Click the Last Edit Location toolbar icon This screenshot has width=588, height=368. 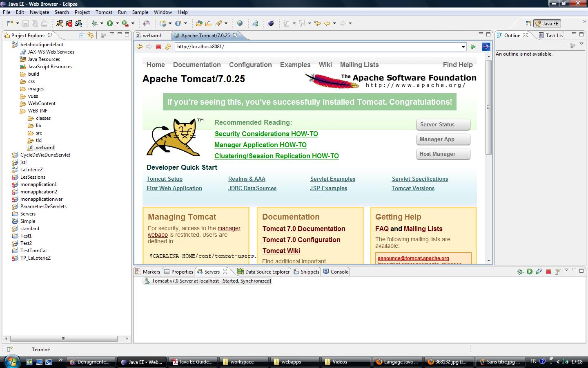point(317,23)
